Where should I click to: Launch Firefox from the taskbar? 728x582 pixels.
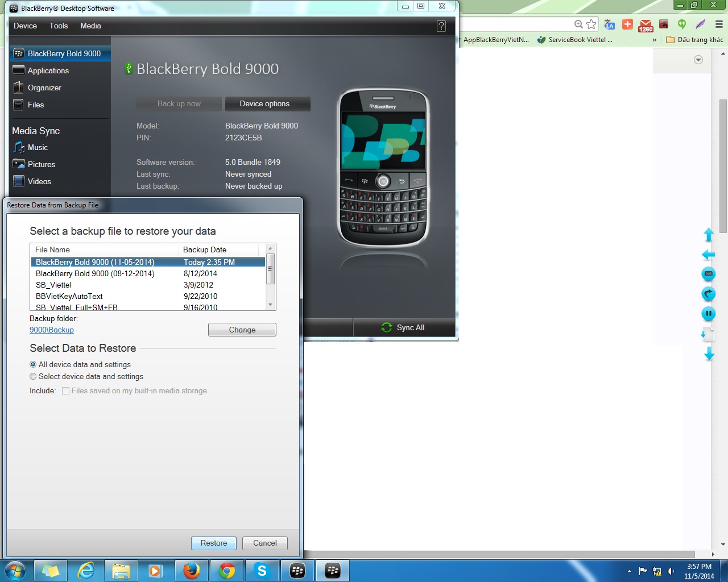click(192, 571)
